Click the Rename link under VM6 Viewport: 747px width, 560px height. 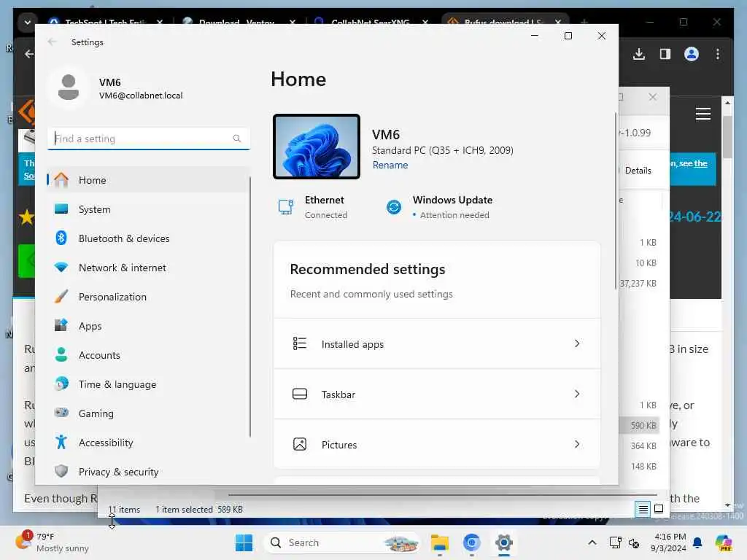(390, 165)
